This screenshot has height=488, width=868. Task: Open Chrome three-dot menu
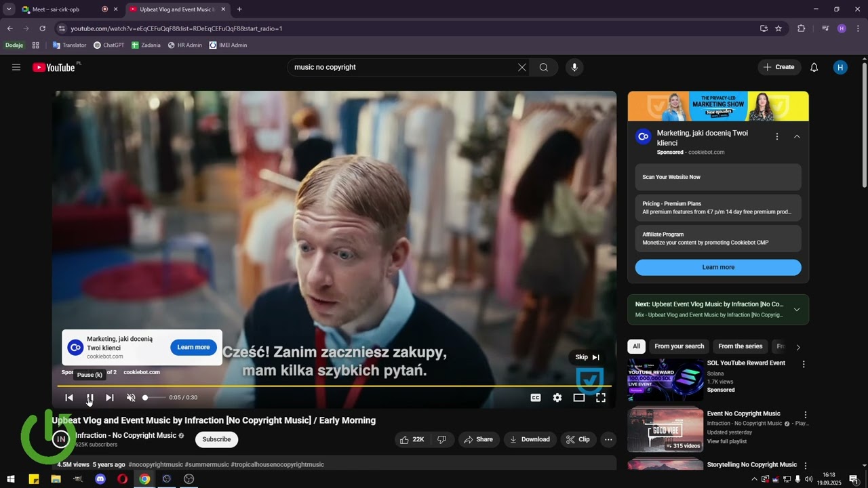coord(859,28)
